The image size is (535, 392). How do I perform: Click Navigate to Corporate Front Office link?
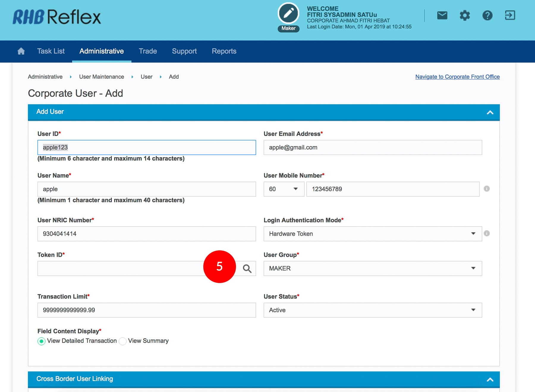click(x=457, y=77)
